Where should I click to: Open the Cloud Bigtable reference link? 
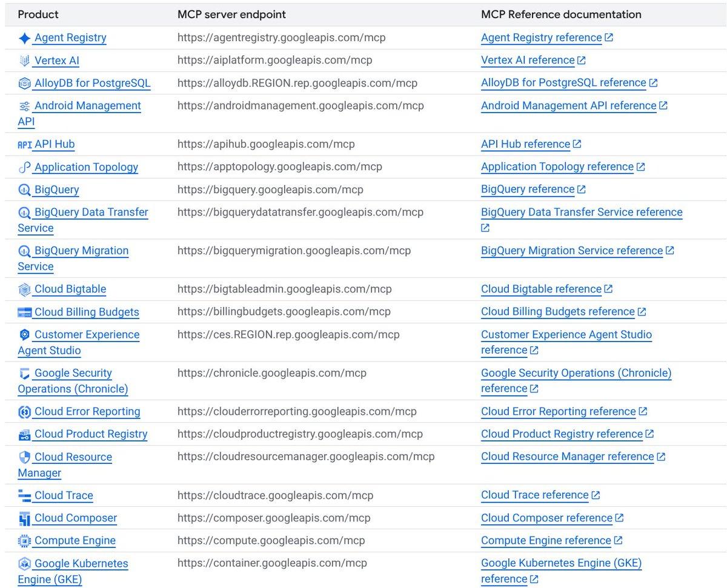click(x=541, y=289)
